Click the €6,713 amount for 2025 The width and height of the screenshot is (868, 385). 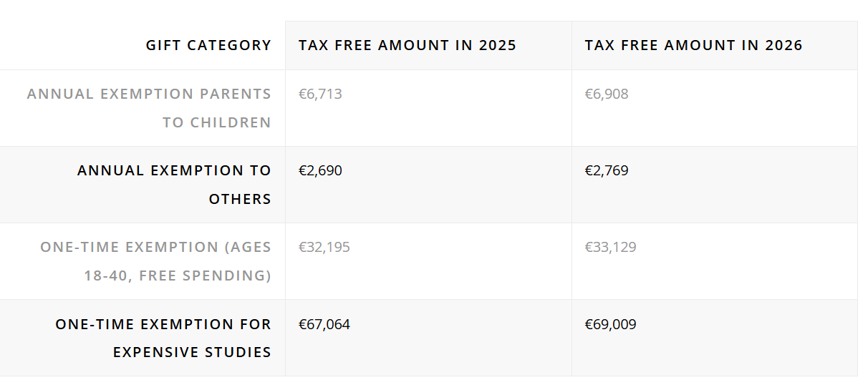[320, 94]
